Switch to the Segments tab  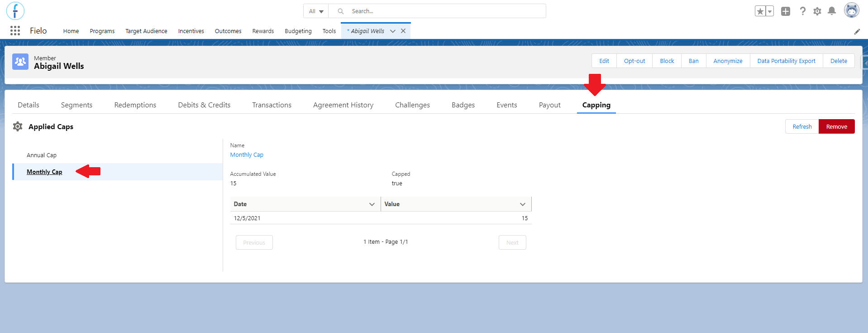pos(76,105)
